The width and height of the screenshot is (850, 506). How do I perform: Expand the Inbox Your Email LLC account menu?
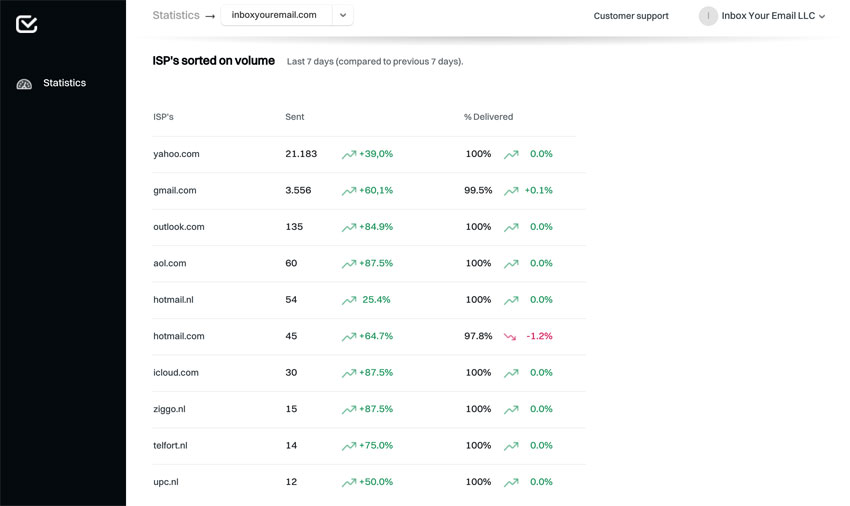[822, 17]
